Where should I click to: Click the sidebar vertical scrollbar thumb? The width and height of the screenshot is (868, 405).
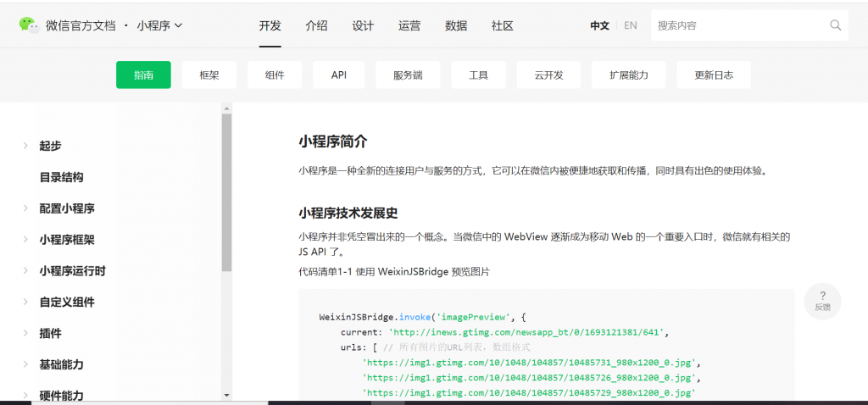tap(226, 192)
